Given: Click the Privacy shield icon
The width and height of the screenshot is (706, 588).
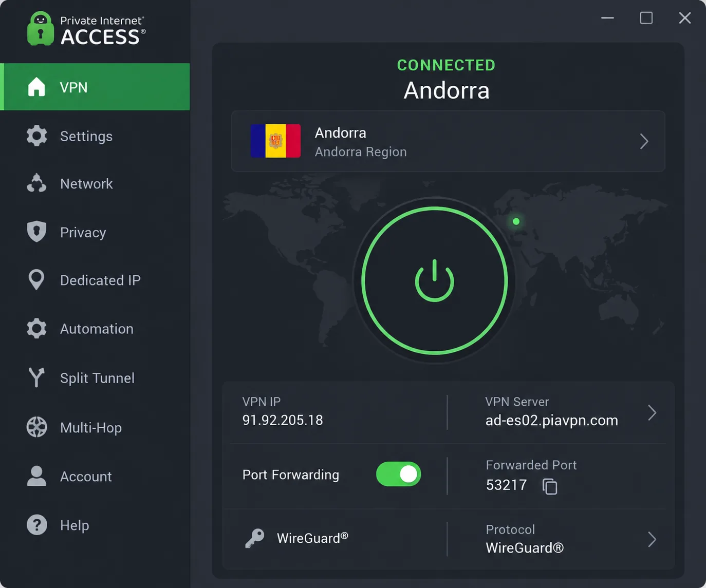Looking at the screenshot, I should (x=36, y=232).
